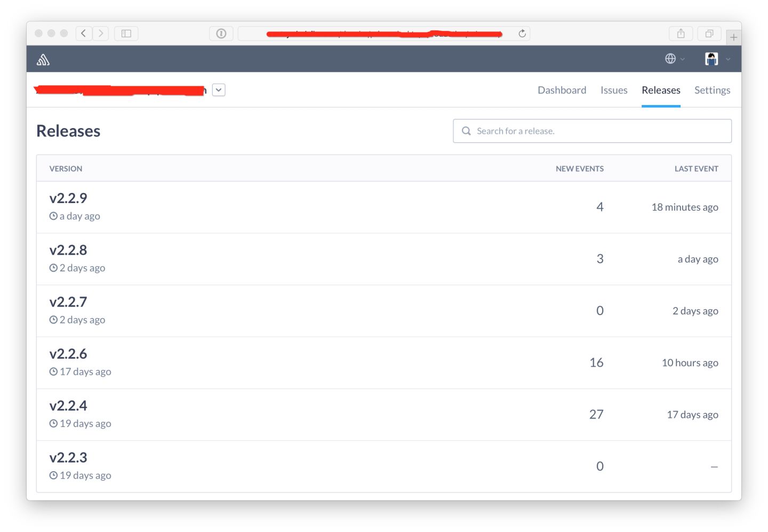Viewport: 768px width, 532px height.
Task: Open the globe language menu icon
Action: click(x=670, y=59)
